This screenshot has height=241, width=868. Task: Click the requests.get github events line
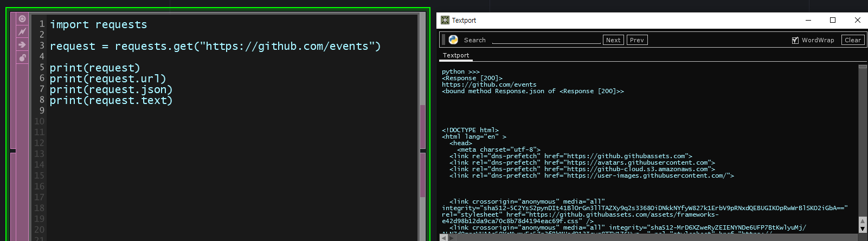(x=215, y=46)
